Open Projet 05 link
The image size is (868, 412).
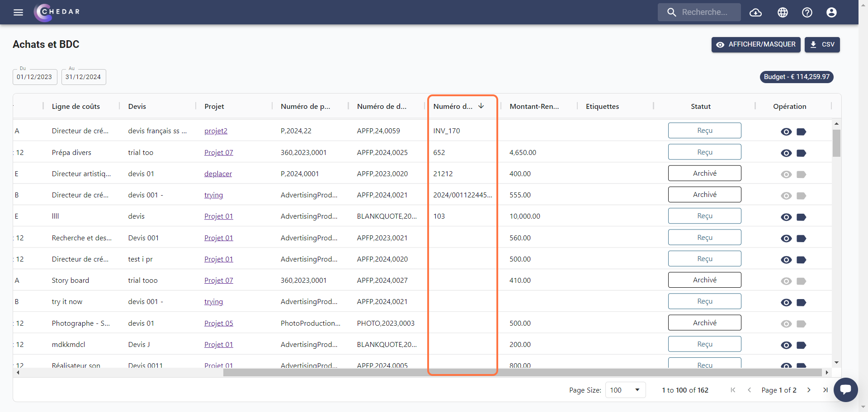click(x=219, y=323)
